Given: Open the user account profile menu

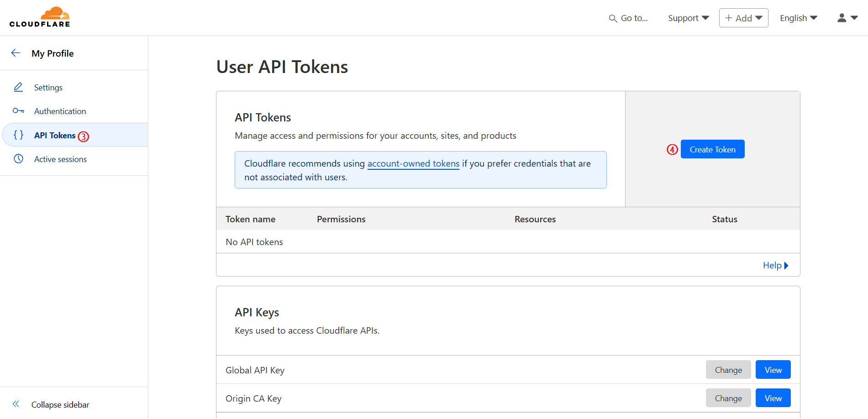Looking at the screenshot, I should (847, 18).
